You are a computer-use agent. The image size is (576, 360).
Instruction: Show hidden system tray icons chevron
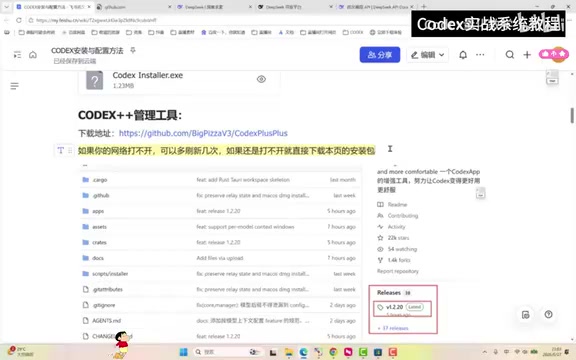[485, 352]
